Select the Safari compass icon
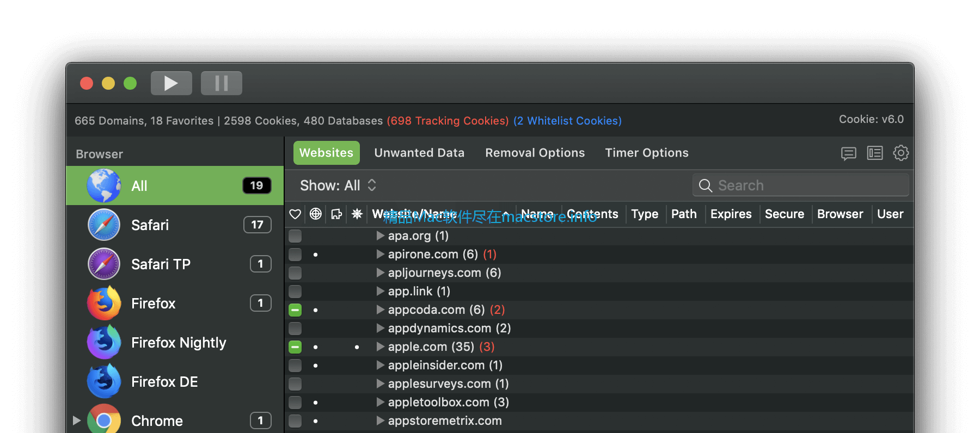The height and width of the screenshot is (433, 980). tap(104, 225)
